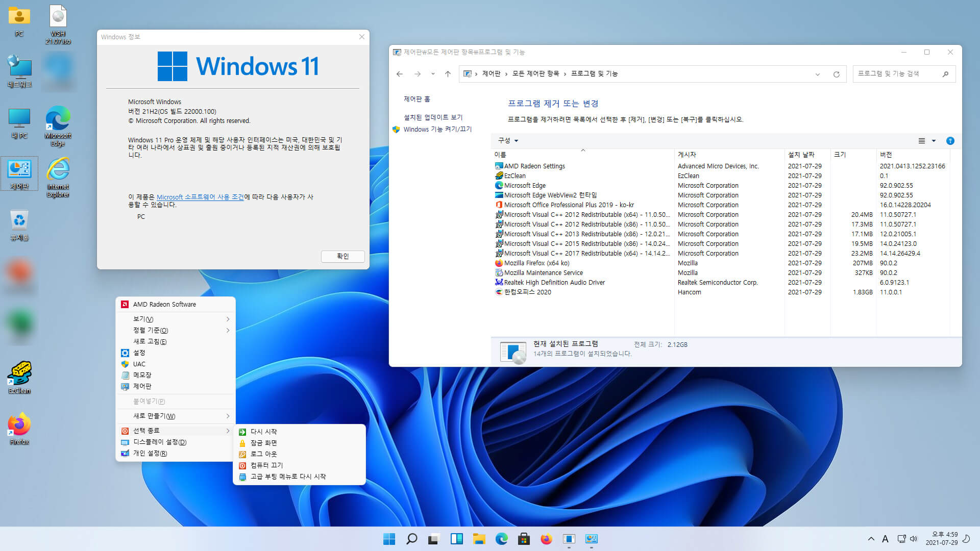Go back in Control Panel window

[x=400, y=74]
